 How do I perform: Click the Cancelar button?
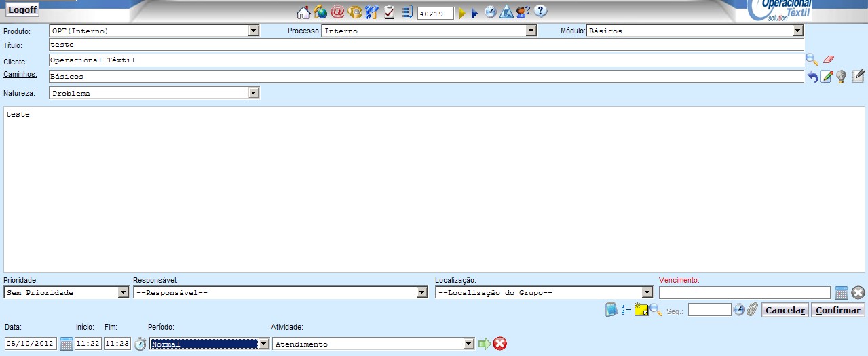(x=785, y=310)
